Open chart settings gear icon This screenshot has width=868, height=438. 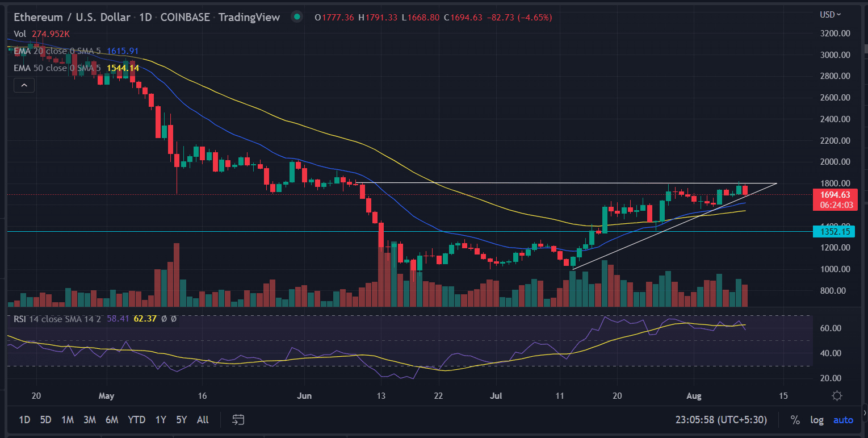click(x=836, y=395)
